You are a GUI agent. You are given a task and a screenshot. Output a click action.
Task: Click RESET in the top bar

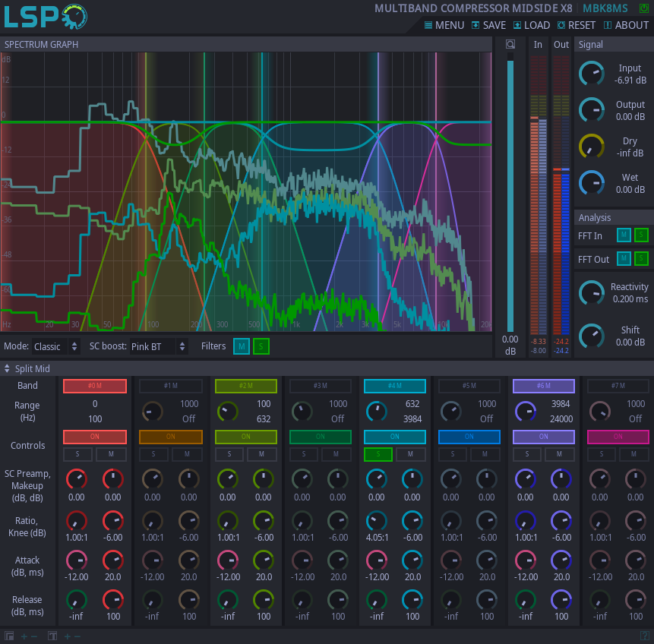[577, 26]
